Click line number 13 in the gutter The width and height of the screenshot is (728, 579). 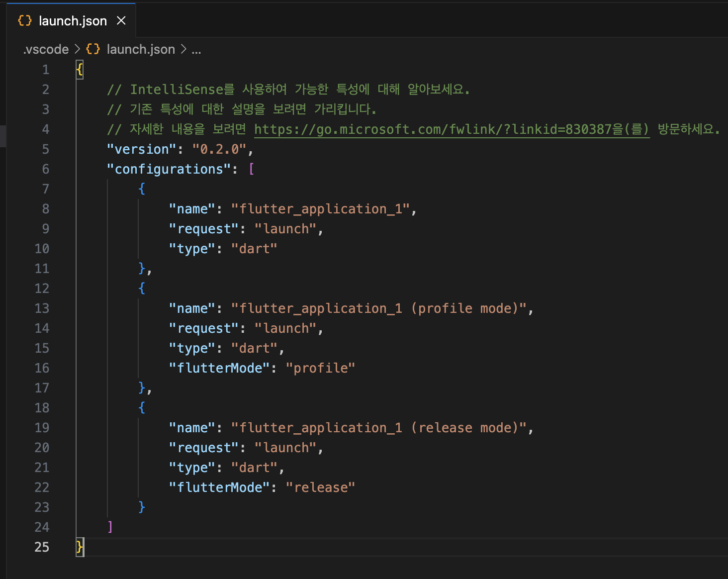coord(42,308)
